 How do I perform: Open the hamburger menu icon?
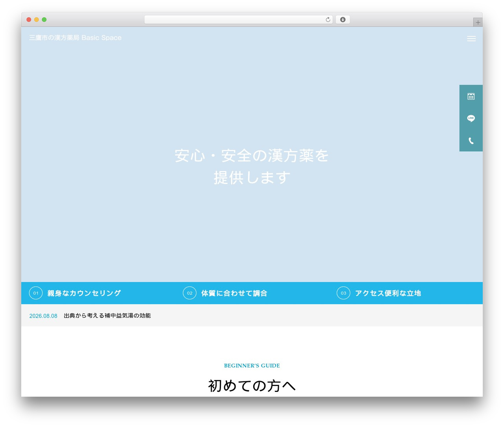471,39
